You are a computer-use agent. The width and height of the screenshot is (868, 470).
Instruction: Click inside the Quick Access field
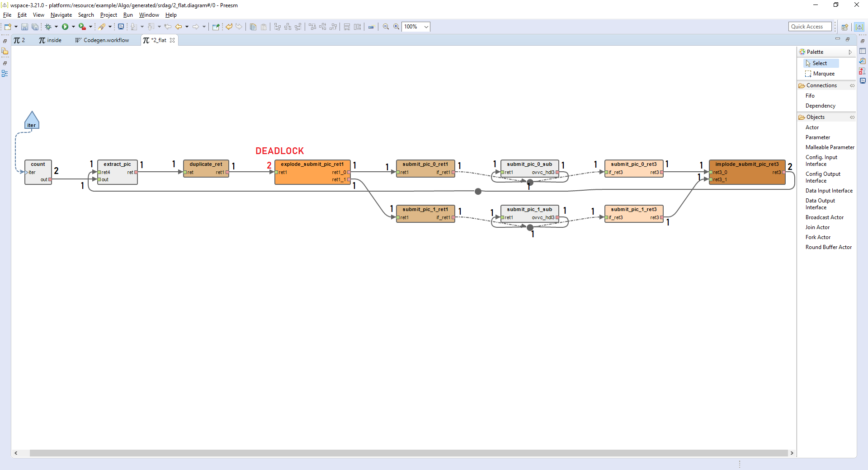[810, 26]
